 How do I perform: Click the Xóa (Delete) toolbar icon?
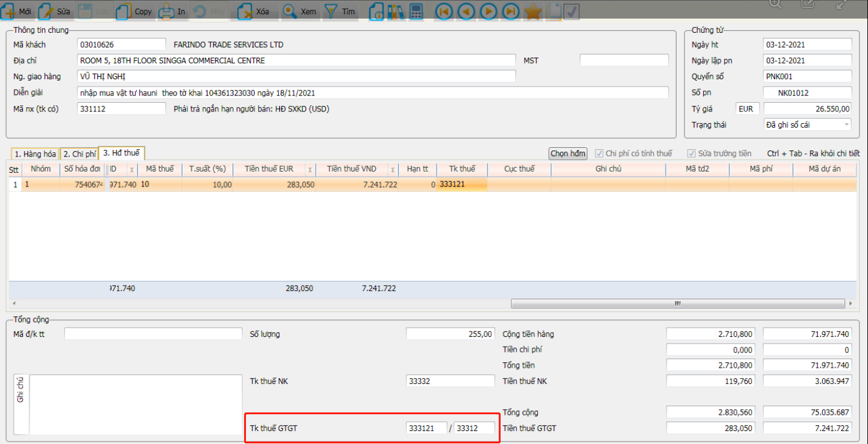click(245, 11)
